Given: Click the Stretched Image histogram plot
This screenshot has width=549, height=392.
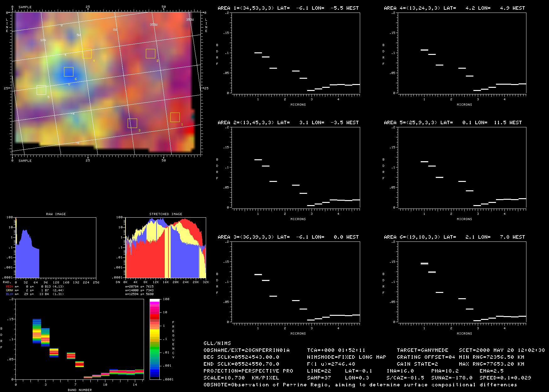Looking at the screenshot, I should pyautogui.click(x=165, y=248).
